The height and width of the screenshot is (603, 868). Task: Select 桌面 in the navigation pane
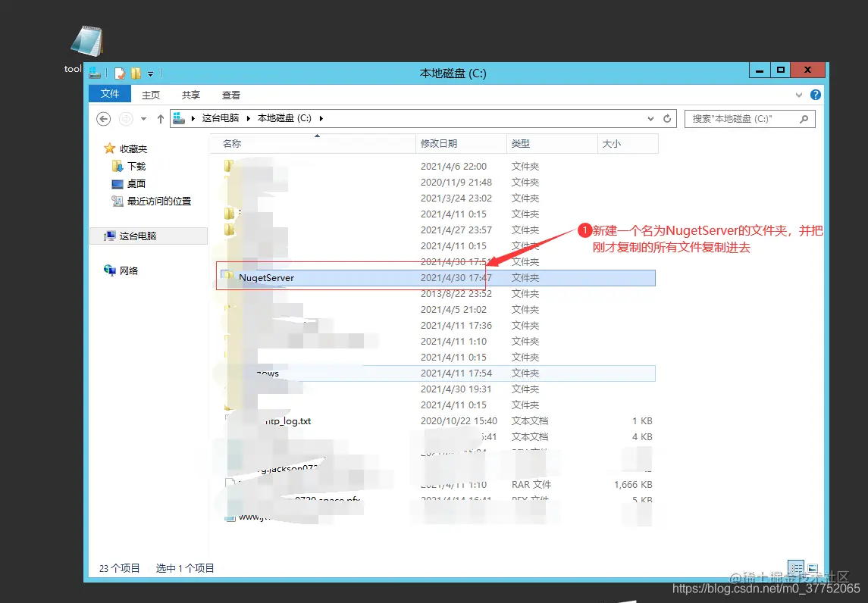(136, 183)
